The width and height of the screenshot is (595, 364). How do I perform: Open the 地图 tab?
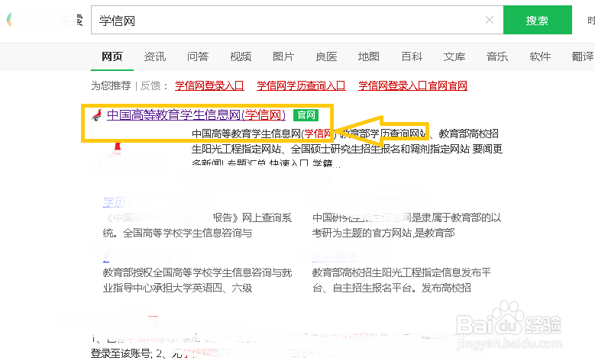point(369,56)
